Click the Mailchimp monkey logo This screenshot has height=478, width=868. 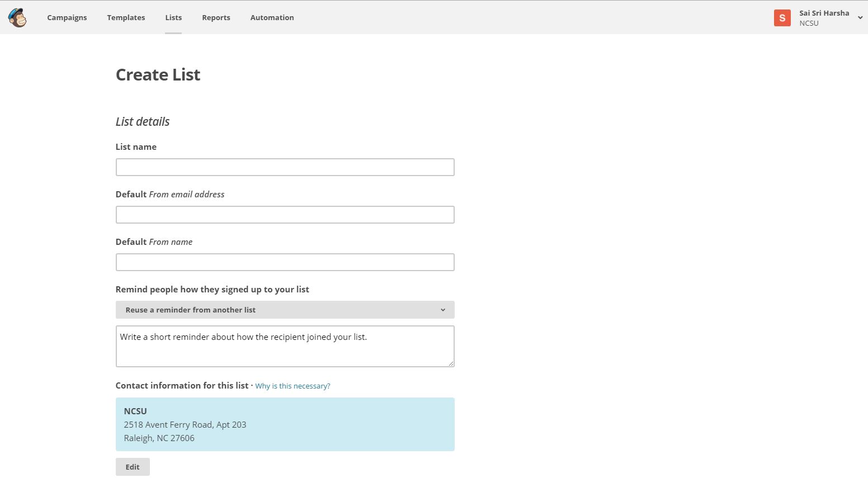[17, 18]
